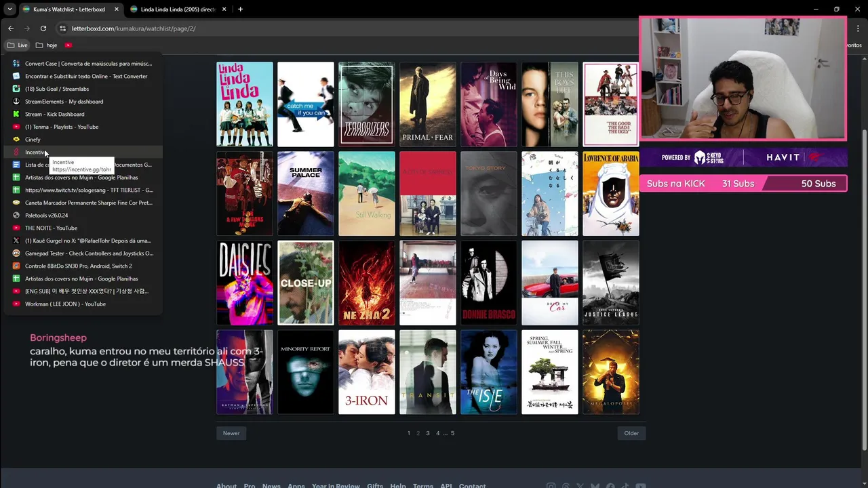The image size is (868, 488).
Task: Open the Ne Zha 2 poster
Action: tap(367, 283)
